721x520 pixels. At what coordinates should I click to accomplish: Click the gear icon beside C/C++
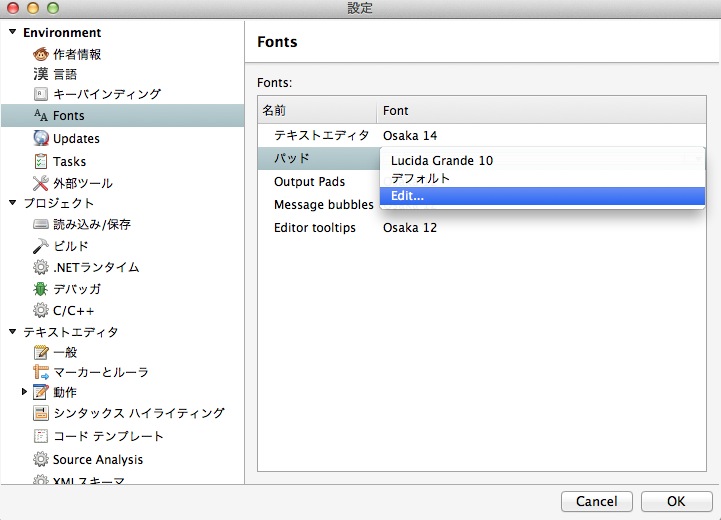pyautogui.click(x=40, y=310)
